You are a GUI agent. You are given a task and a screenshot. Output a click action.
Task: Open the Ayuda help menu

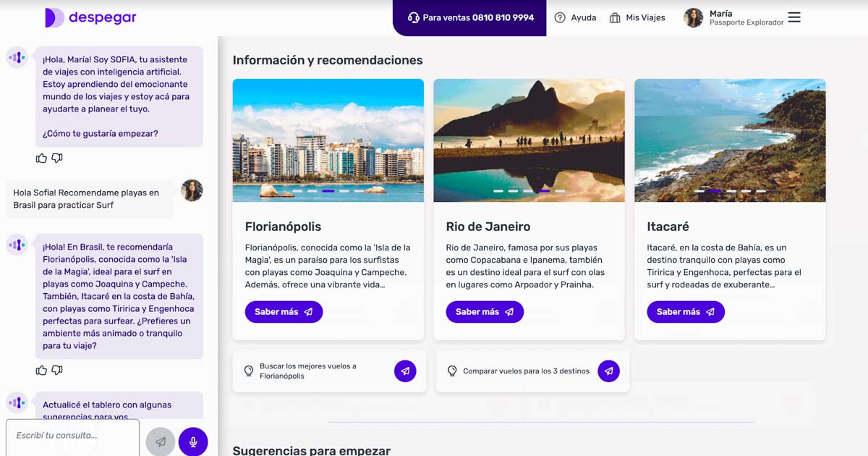coord(575,18)
